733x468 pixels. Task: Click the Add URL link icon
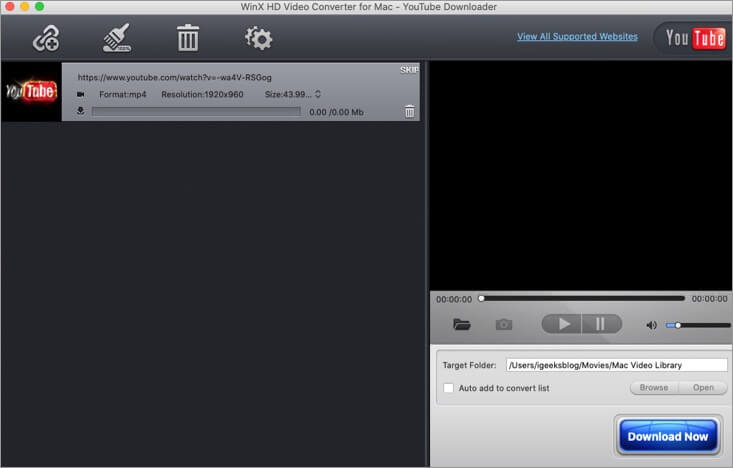pos(46,38)
